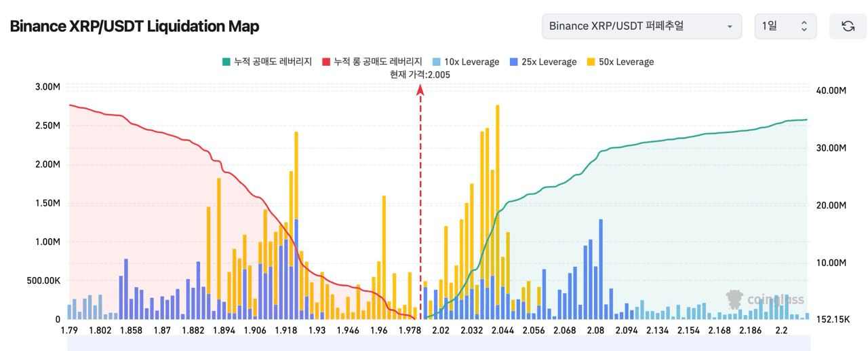Screen dimensions: 868x351
Task: Click the 1.858 price axis label
Action: click(x=131, y=331)
